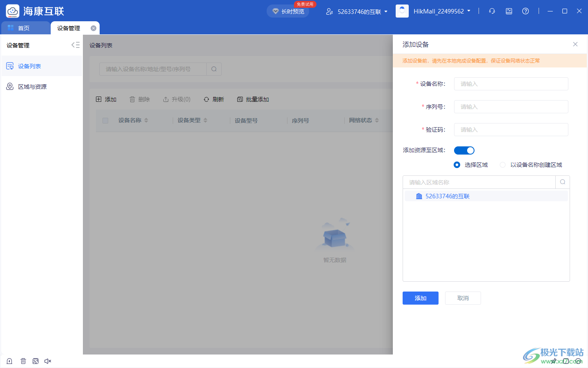588x368 pixels.
Task: Open the monitor status icon in title bar
Action: [x=509, y=11]
